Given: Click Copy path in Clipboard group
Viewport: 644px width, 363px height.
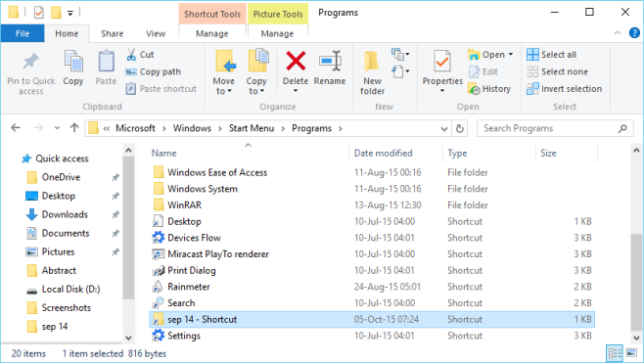Looking at the screenshot, I should coord(153,71).
